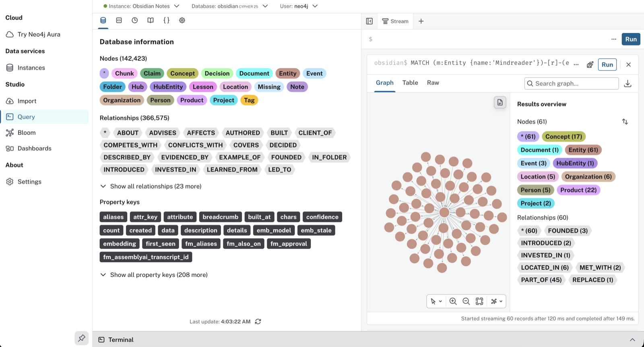This screenshot has width=644, height=347.
Task: Select Query in the Studio sidebar
Action: (44, 117)
